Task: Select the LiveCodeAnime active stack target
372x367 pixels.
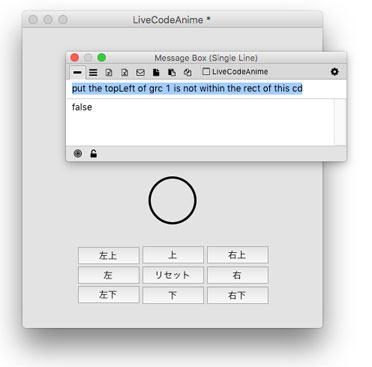Action: pyautogui.click(x=235, y=72)
